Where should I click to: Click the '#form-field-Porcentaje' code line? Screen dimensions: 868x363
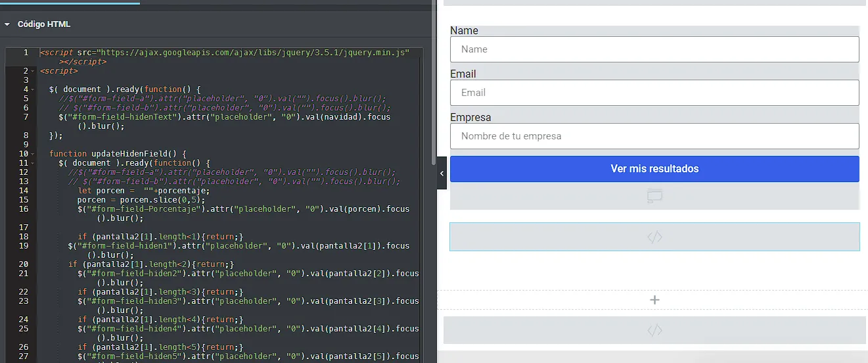tap(243, 208)
